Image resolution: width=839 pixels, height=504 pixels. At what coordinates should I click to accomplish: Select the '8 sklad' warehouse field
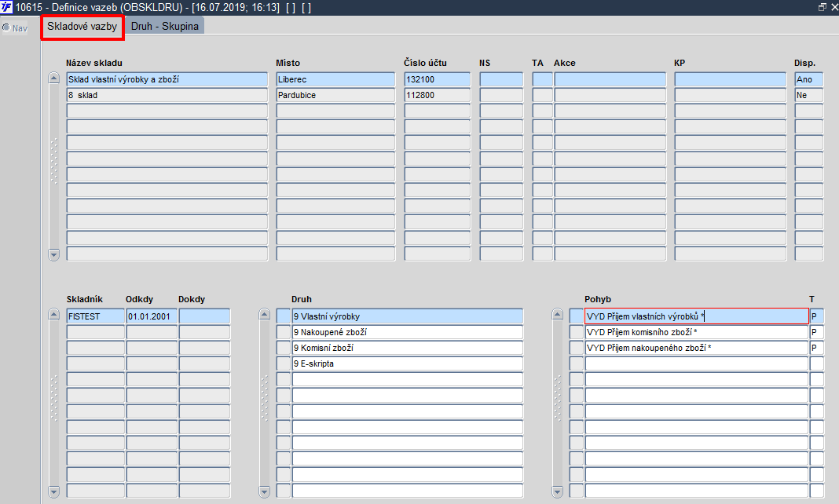pos(167,95)
